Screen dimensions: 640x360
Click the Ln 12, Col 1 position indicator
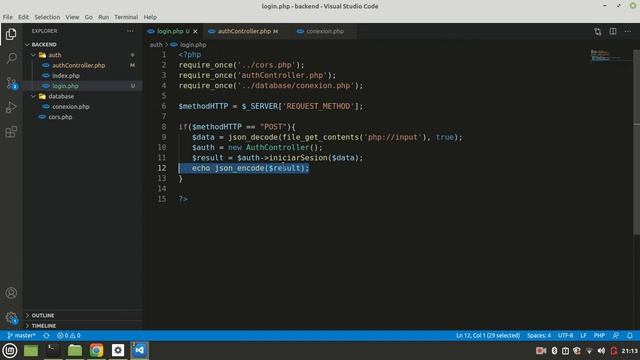tap(488, 336)
